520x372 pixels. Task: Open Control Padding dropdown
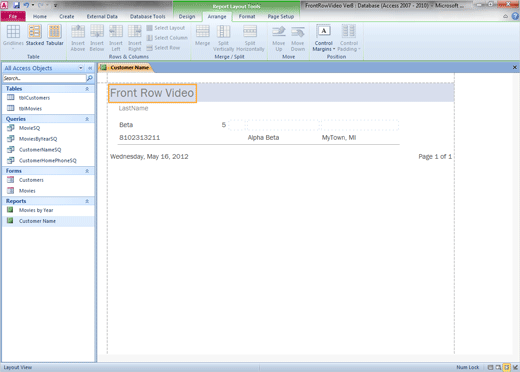[x=349, y=38]
